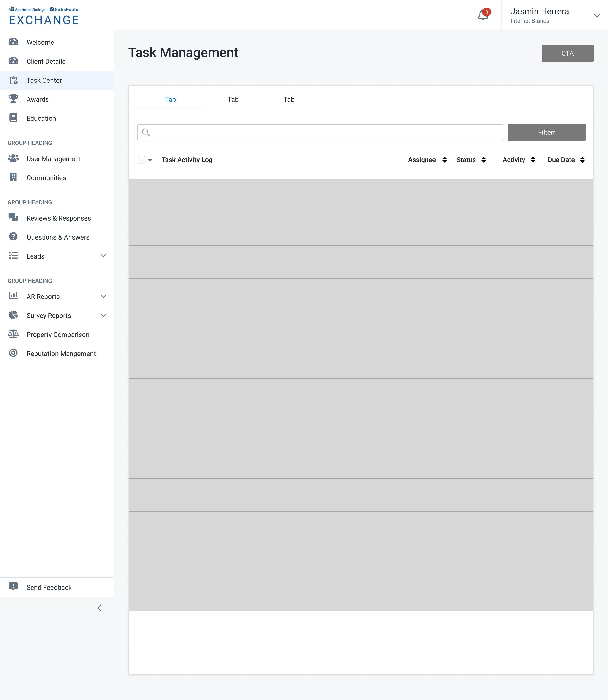This screenshot has height=700, width=608.
Task: Select the Communities building icon
Action: (13, 177)
